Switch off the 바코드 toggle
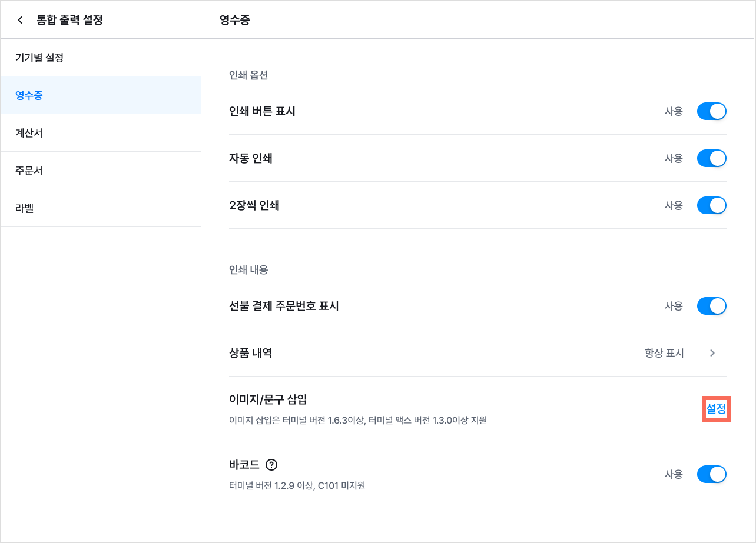The image size is (756, 543). tap(712, 474)
